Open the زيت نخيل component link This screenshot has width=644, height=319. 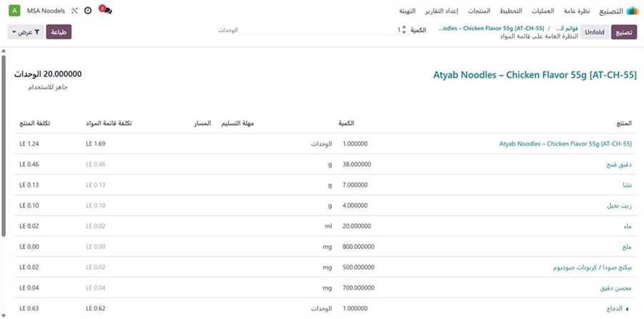click(620, 206)
